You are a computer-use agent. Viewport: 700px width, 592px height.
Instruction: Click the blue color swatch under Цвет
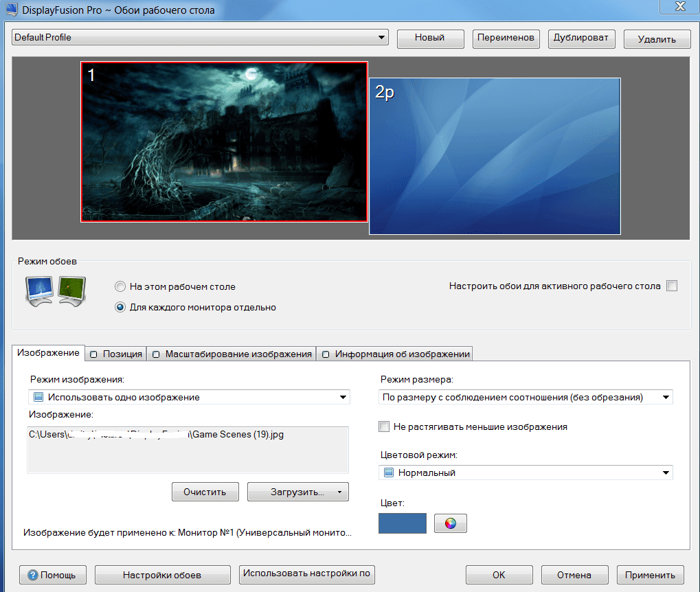coord(402,523)
